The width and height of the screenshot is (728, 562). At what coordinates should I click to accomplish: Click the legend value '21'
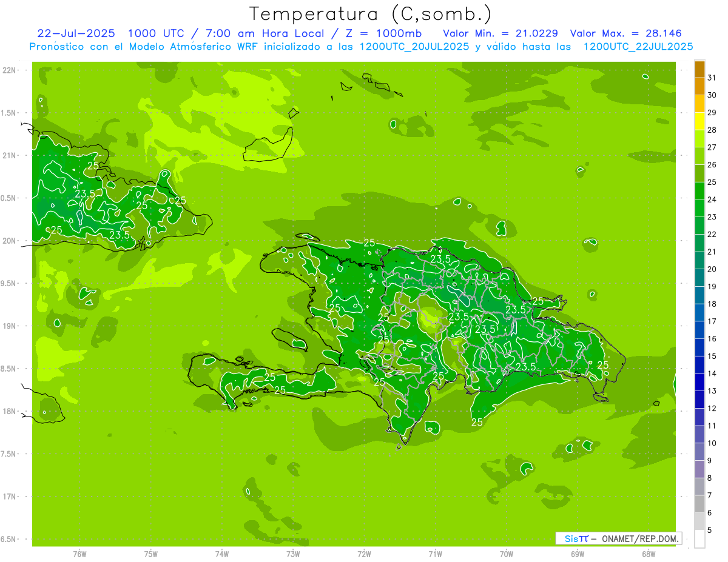click(x=712, y=252)
